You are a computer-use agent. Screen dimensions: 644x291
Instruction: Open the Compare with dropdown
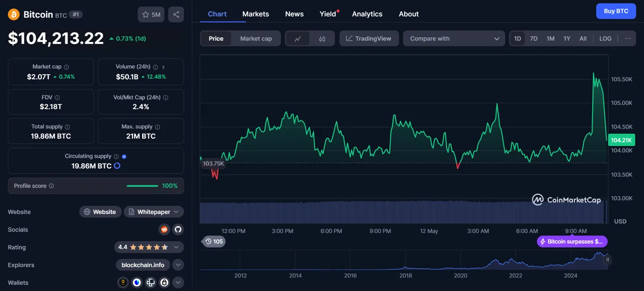coord(454,39)
